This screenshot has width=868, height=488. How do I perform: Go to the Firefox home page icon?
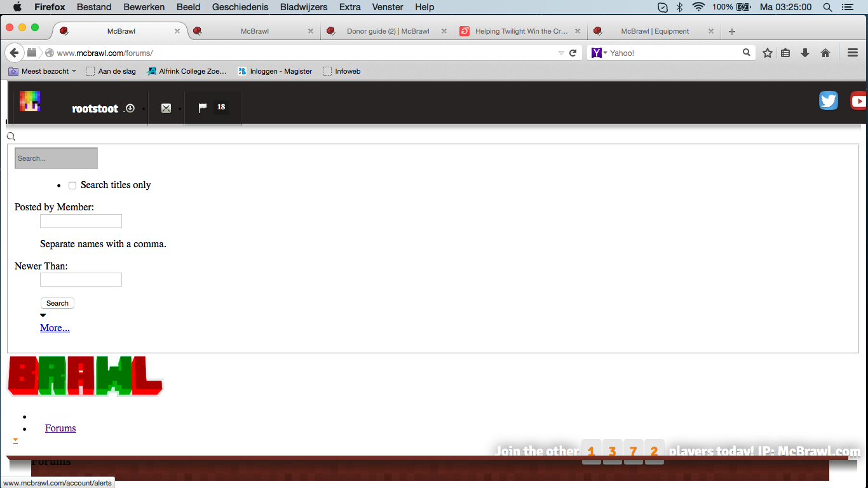click(825, 53)
